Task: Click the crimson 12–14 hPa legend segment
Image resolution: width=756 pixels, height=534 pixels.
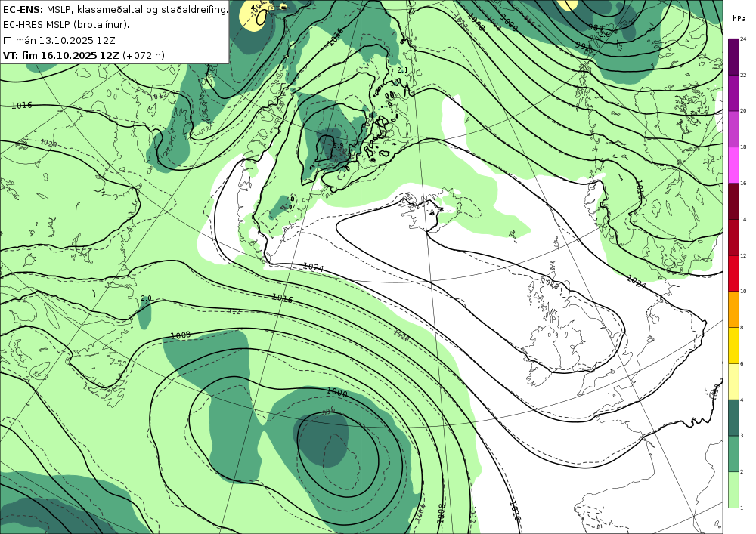Action: pyautogui.click(x=733, y=237)
